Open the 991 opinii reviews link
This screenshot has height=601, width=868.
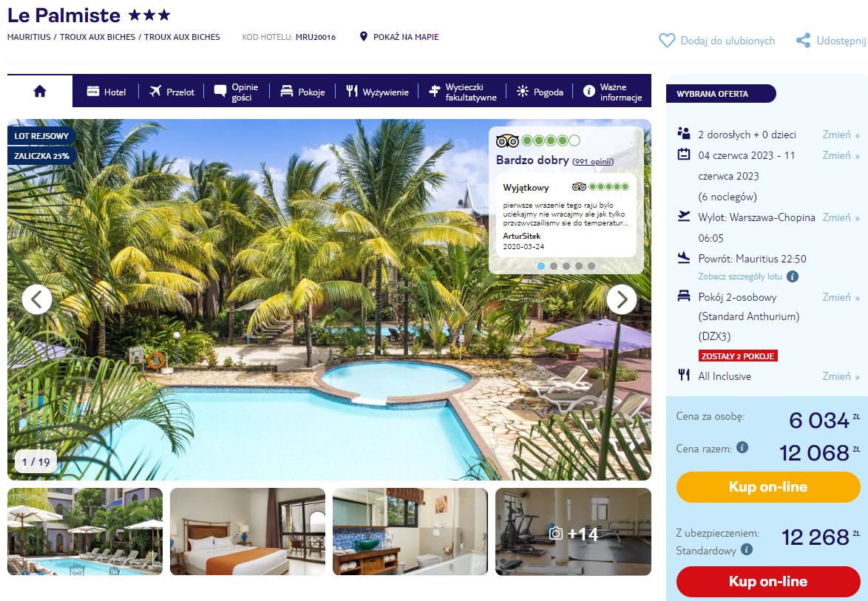pyautogui.click(x=593, y=162)
